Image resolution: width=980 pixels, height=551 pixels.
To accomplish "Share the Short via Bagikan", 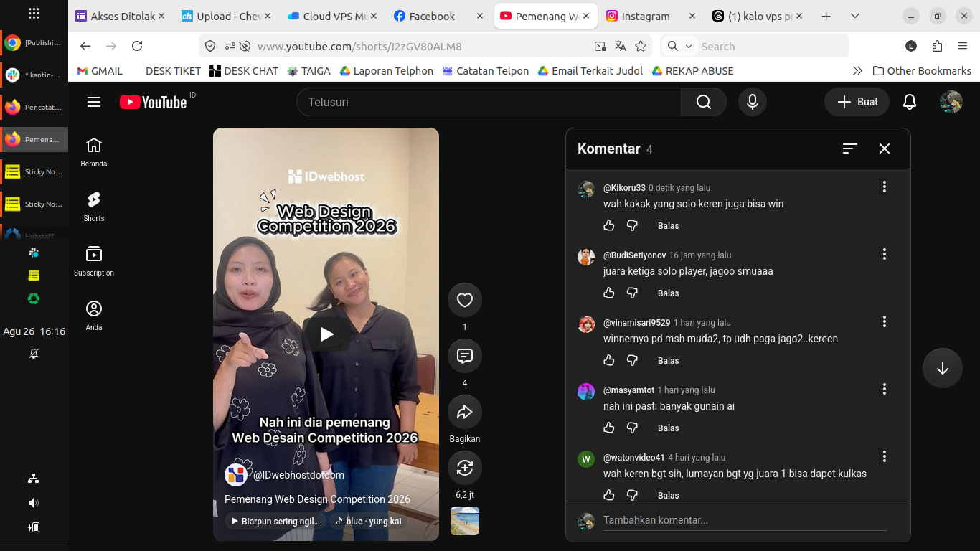I will tap(465, 412).
